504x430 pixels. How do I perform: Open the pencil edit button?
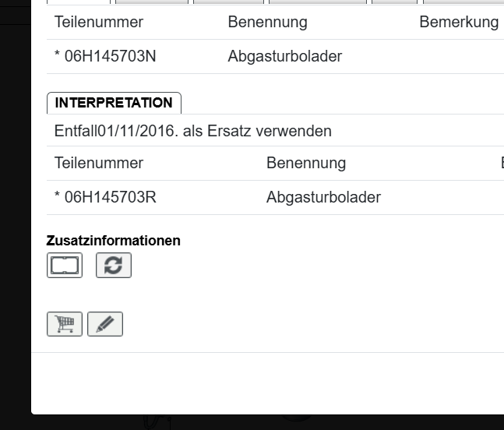click(105, 323)
